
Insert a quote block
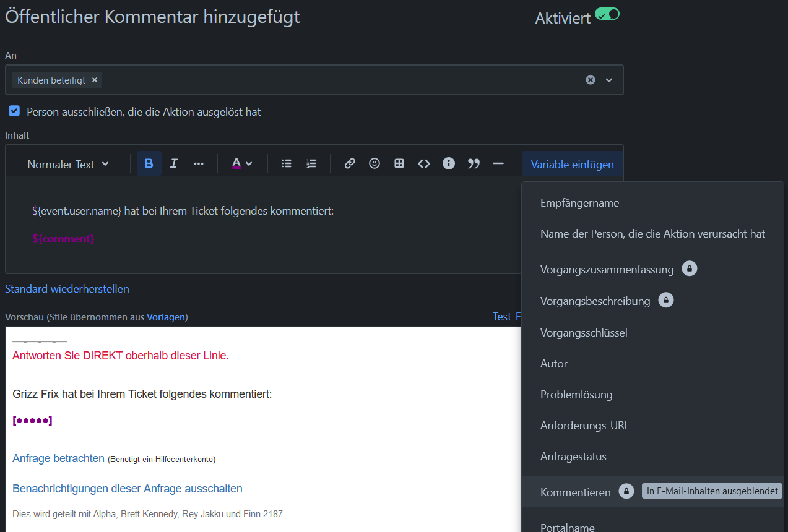[x=474, y=163]
